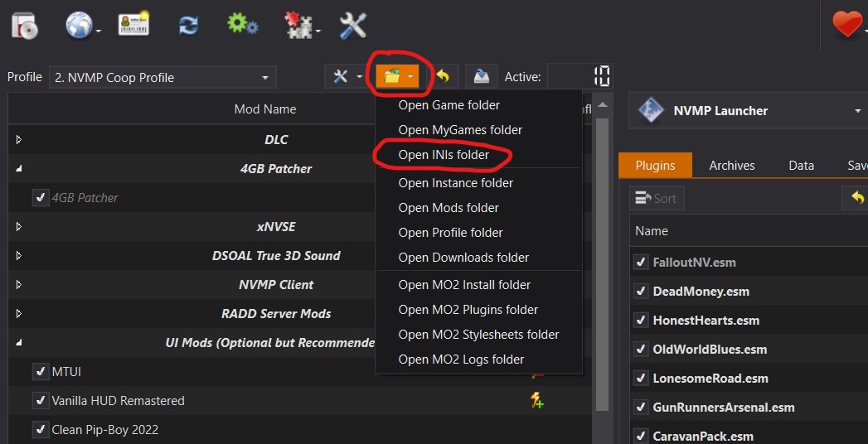
Task: Click the yellow restore backup arrow
Action: [443, 76]
